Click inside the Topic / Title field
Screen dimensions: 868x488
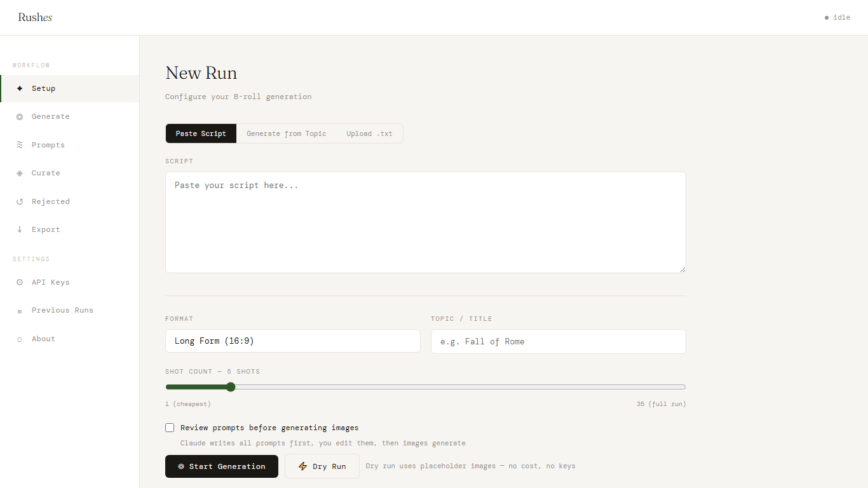tap(558, 341)
